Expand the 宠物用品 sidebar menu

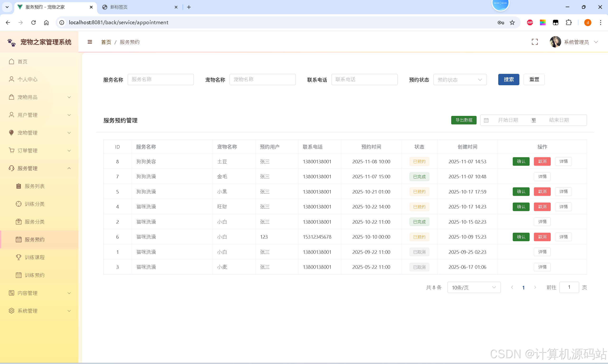(39, 97)
